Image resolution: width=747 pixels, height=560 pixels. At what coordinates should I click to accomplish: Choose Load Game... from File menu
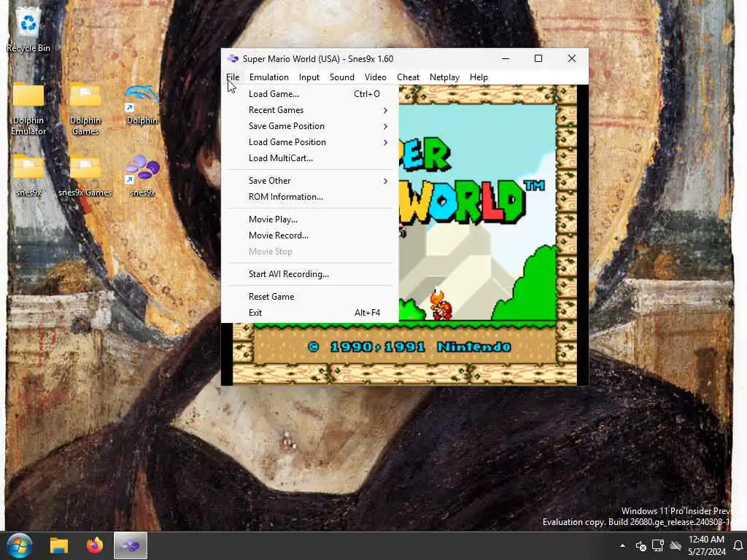pos(309,94)
